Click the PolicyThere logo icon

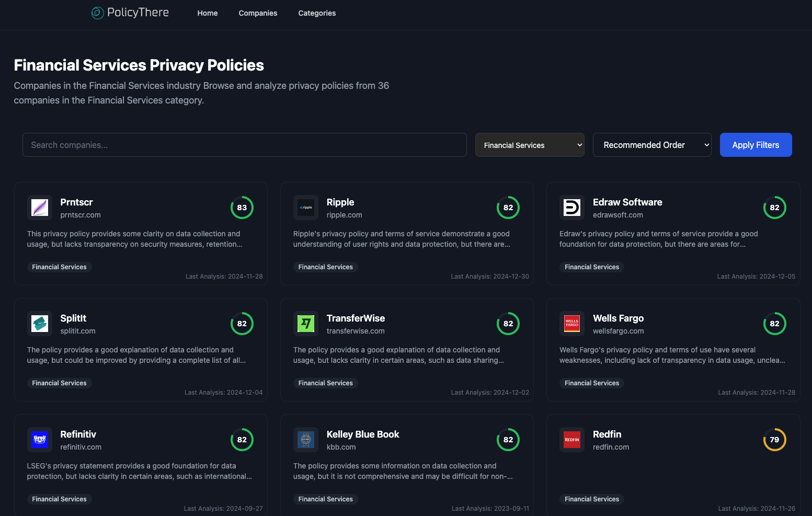coord(98,13)
